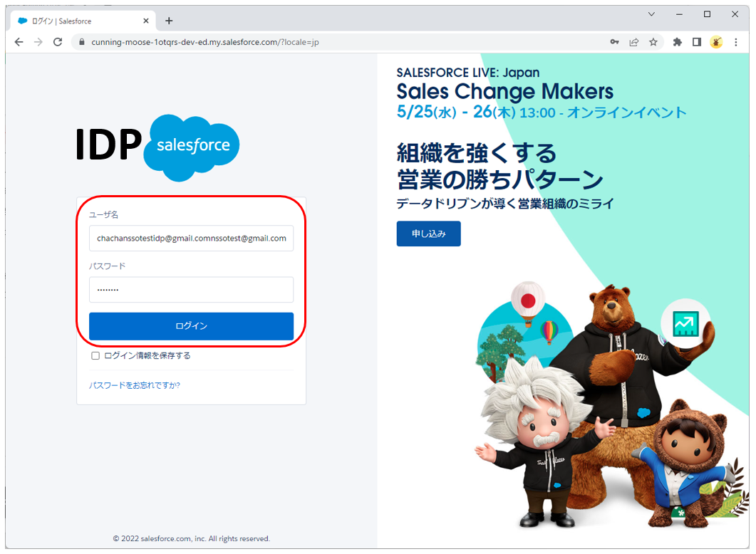Select the ログイン | Salesforce tab
The image size is (756, 554).
pyautogui.click(x=78, y=21)
